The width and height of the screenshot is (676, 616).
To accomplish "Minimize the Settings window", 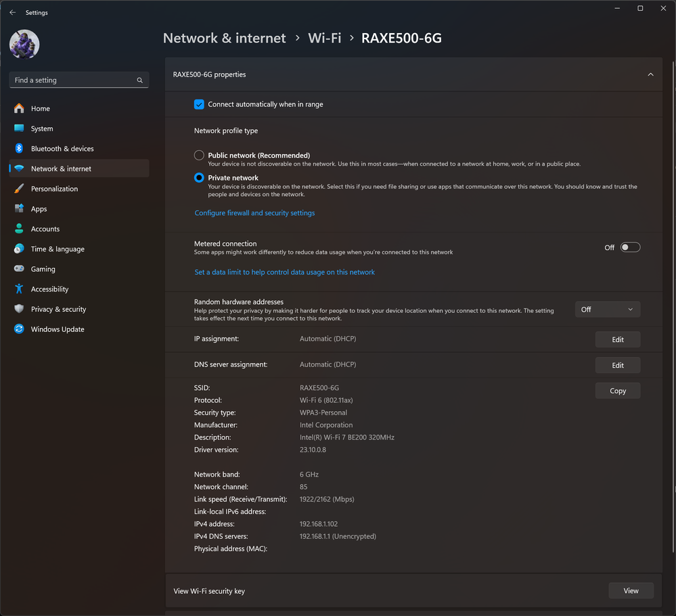I will (x=617, y=8).
